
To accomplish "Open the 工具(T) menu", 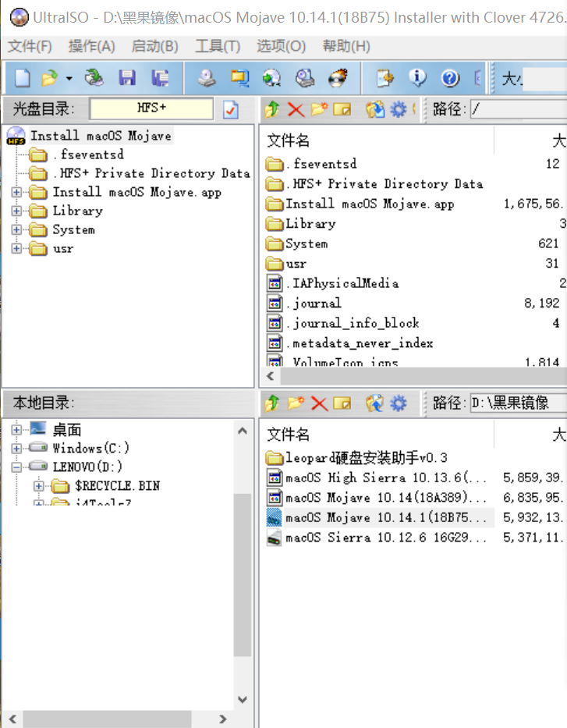I will 218,46.
